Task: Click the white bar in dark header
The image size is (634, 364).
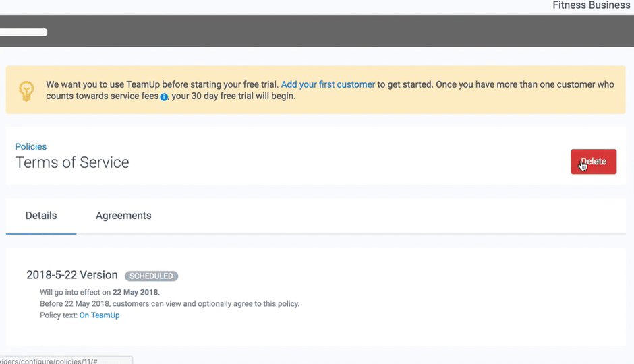Action: [24, 32]
